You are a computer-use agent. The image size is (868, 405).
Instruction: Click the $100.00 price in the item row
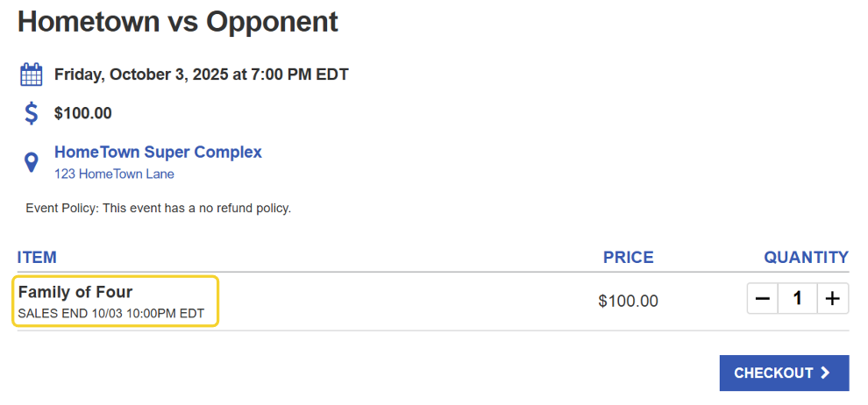(x=628, y=302)
